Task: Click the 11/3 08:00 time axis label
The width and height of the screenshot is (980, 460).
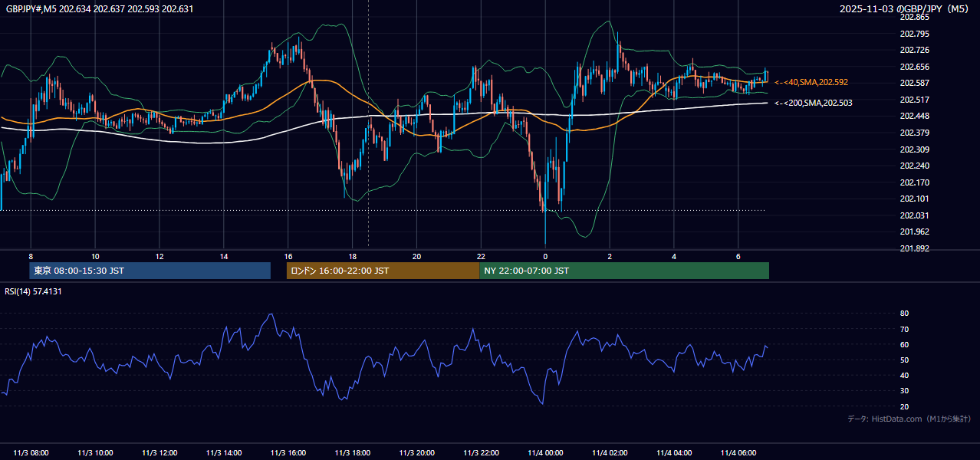Action: coord(31,452)
